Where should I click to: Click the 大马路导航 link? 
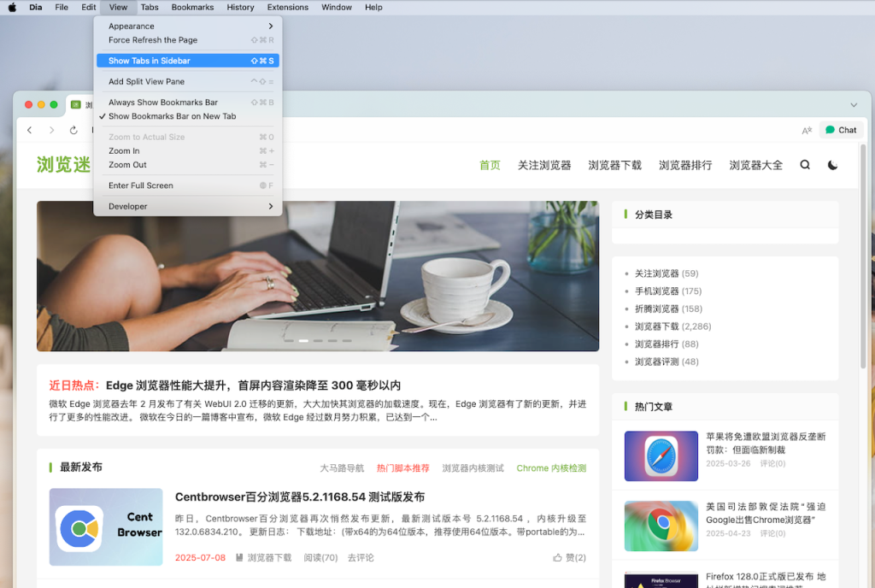(342, 468)
